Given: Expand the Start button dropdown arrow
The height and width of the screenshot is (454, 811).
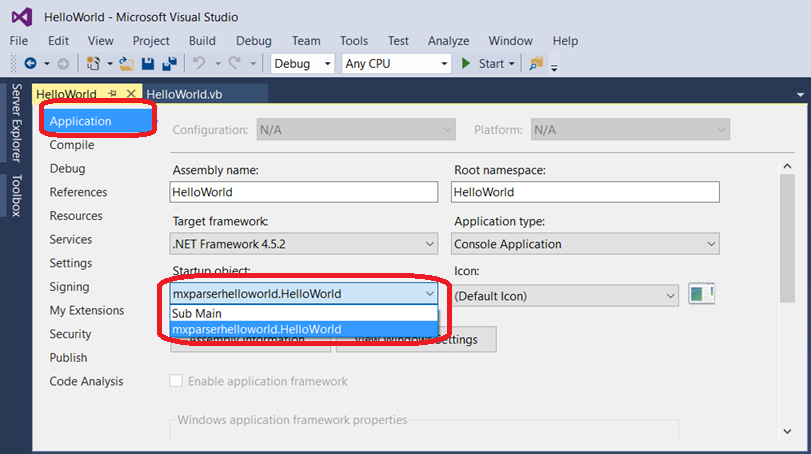Looking at the screenshot, I should (x=512, y=64).
